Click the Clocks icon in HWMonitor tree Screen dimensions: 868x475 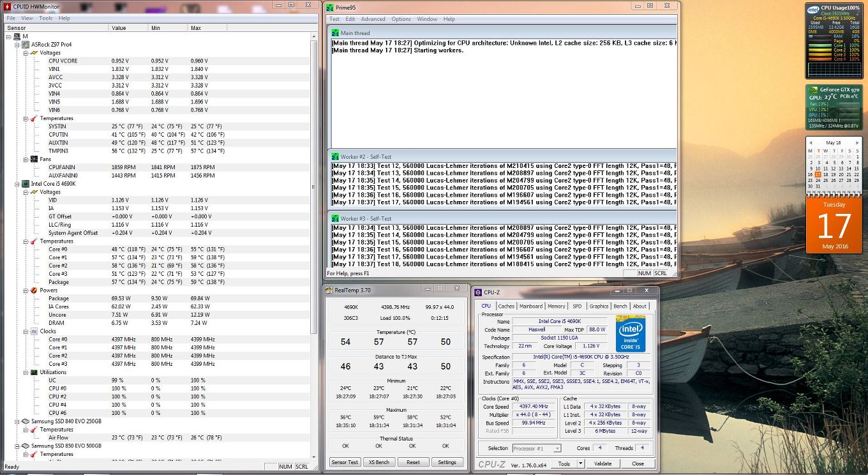point(34,331)
